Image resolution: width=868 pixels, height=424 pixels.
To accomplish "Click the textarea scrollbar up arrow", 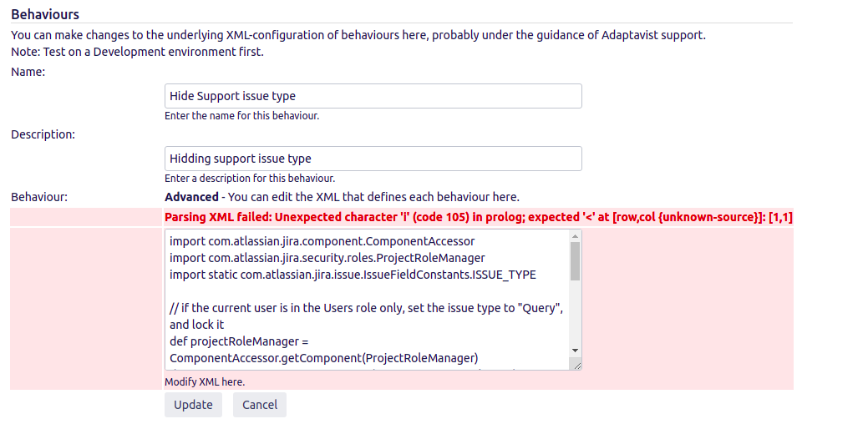I will [x=575, y=236].
